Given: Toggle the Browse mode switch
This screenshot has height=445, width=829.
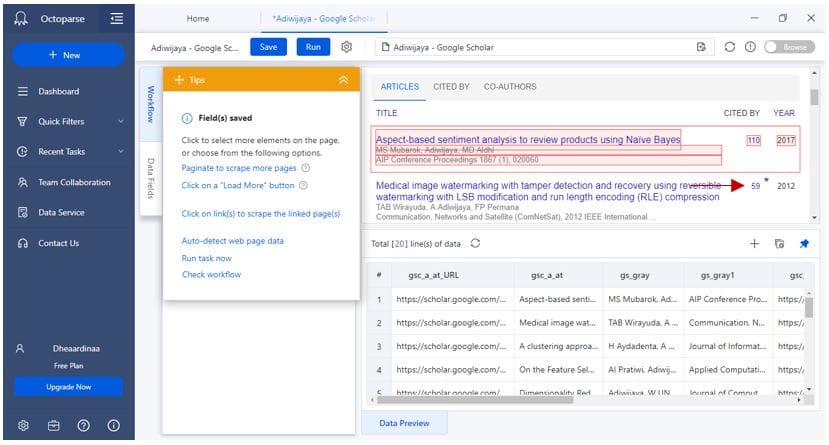Looking at the screenshot, I should (789, 47).
